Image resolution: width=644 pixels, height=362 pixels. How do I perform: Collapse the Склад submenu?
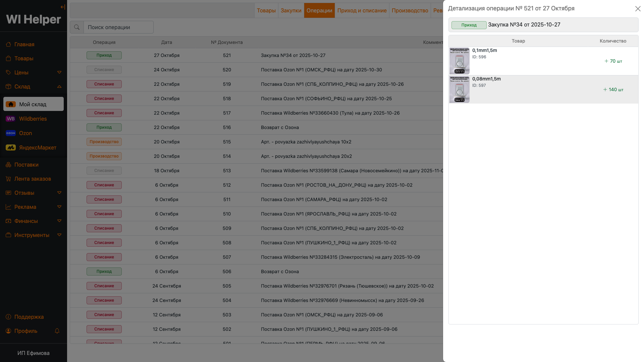pos(59,86)
